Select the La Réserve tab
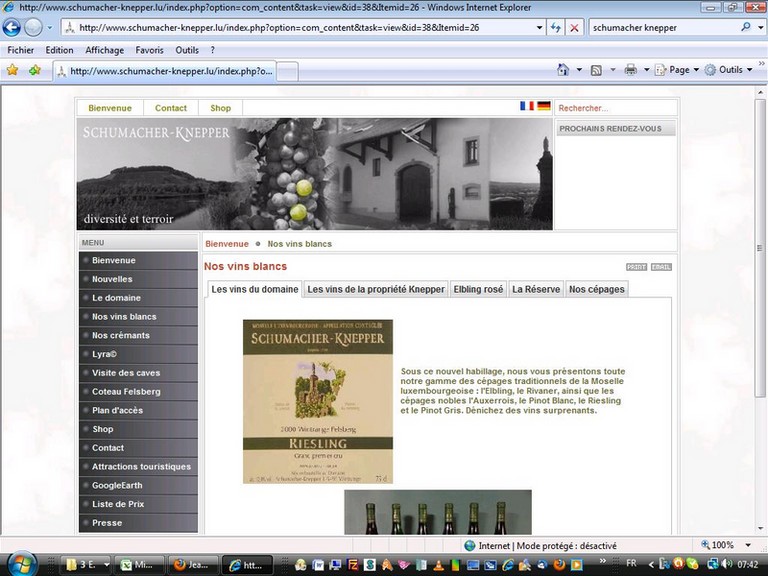 [536, 289]
